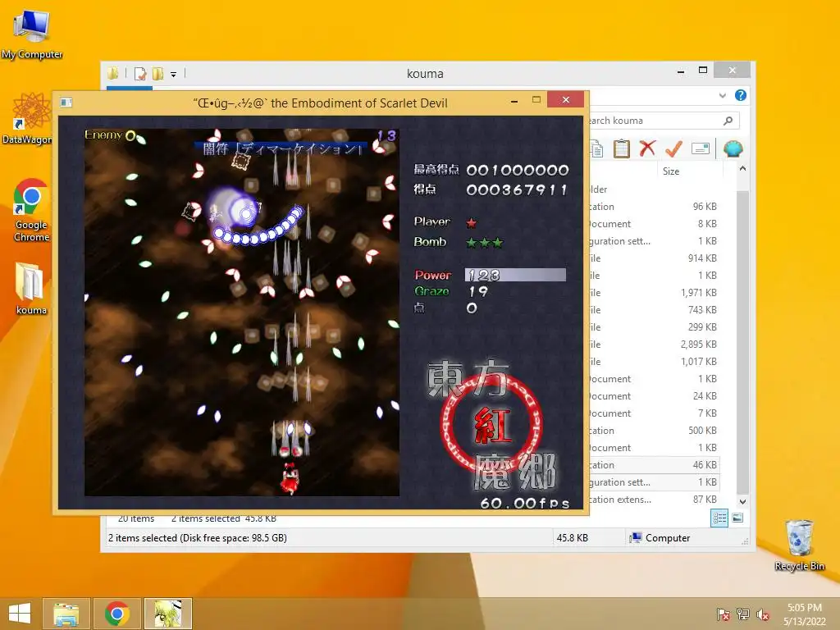Viewport: 840px width, 630px height.
Task: Click the muted volume tray icon
Action: click(x=763, y=614)
